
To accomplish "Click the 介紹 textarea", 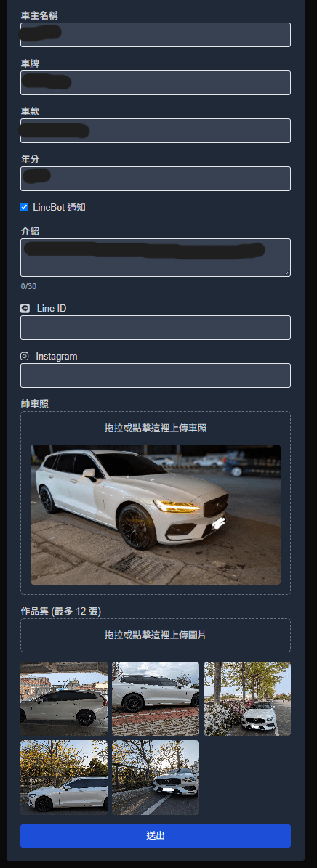I will coord(155,257).
